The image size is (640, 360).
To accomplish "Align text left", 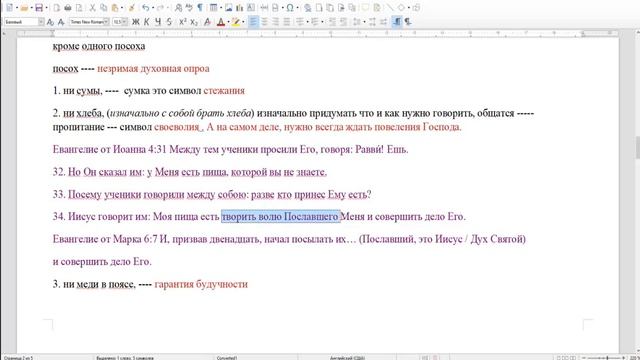I will click(x=253, y=22).
